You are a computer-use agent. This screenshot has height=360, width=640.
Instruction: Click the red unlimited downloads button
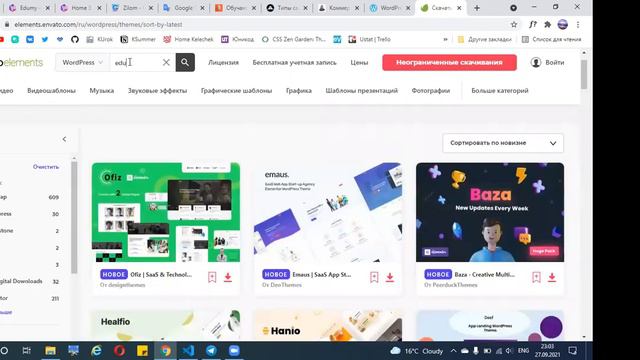click(x=449, y=62)
